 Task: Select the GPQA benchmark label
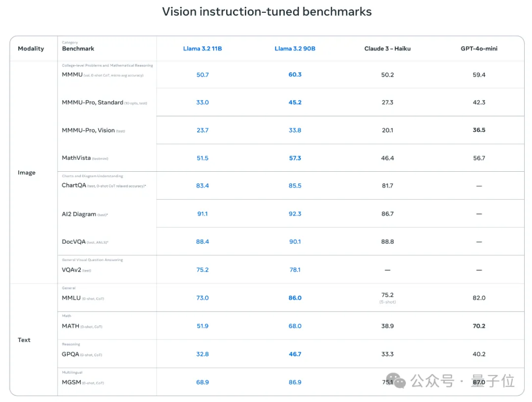click(x=70, y=354)
